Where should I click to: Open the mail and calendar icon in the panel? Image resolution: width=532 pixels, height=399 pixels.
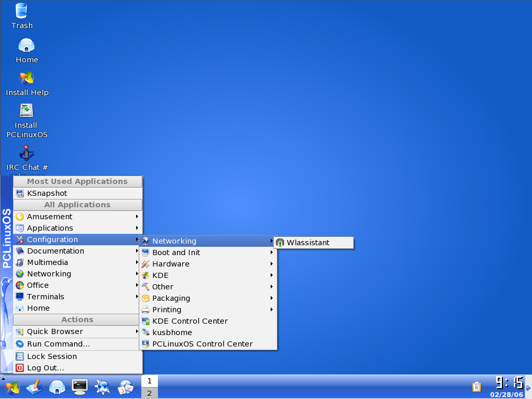(x=125, y=388)
